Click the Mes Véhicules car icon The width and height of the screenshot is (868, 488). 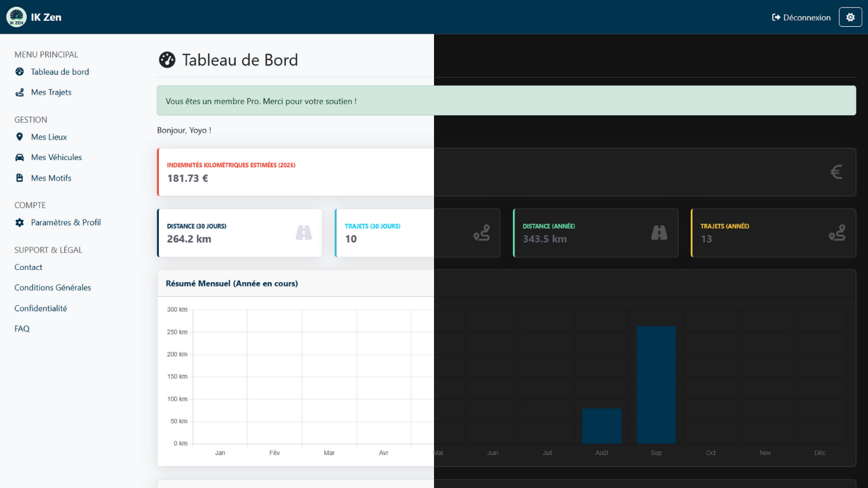click(x=20, y=157)
